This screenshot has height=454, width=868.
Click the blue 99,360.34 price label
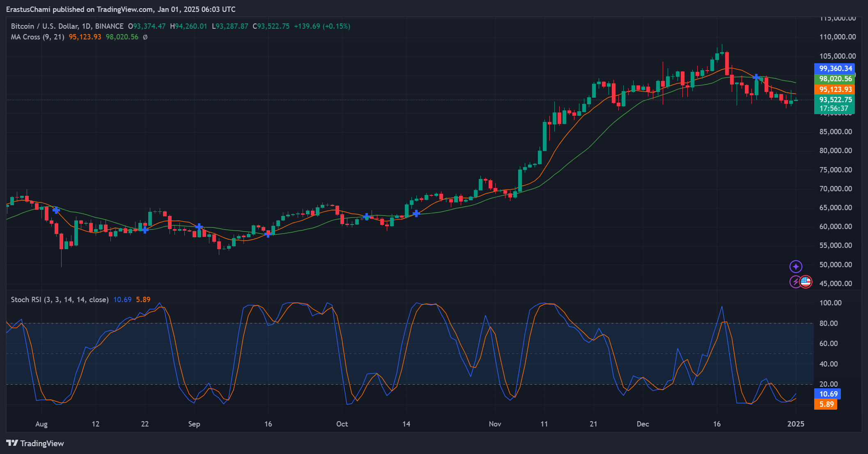coord(834,69)
